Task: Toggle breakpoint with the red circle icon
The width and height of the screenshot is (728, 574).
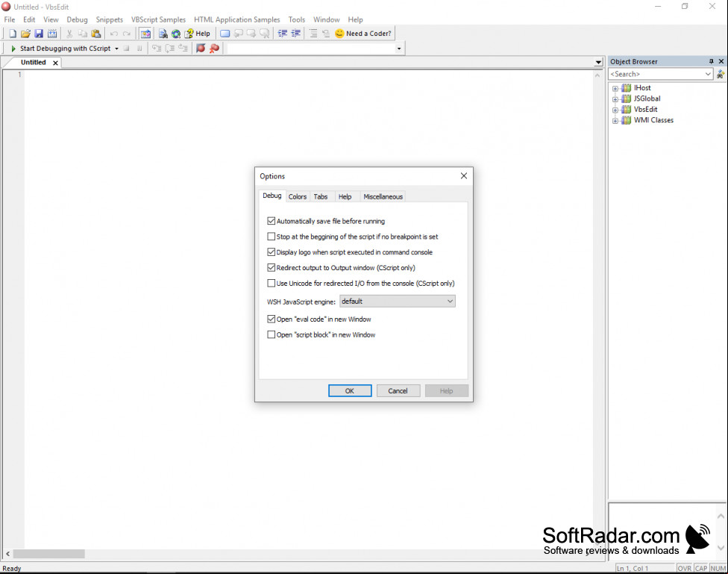Action: point(201,49)
